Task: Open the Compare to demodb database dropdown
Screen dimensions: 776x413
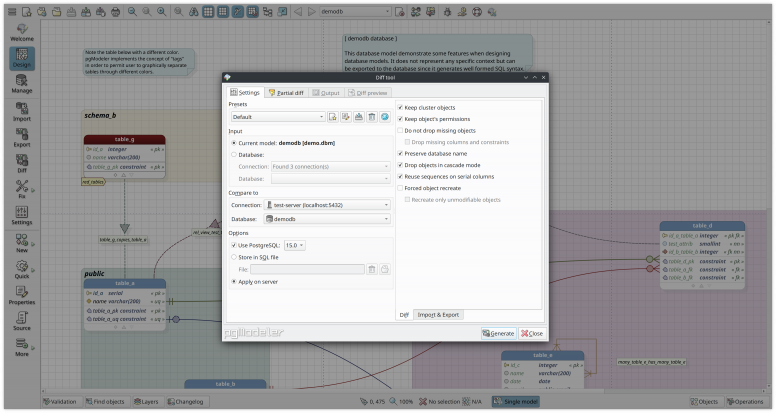Action: [328, 219]
